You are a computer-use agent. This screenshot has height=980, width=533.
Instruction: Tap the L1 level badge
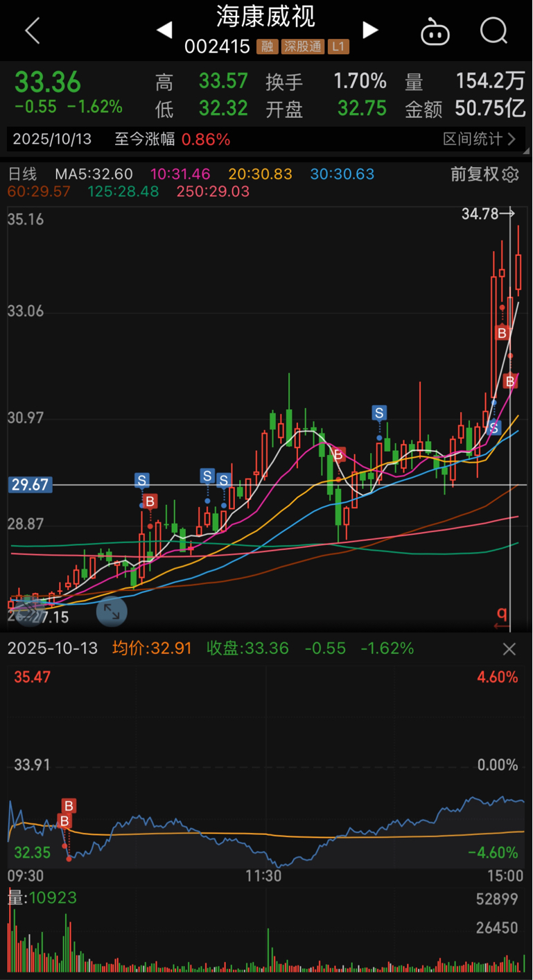tap(338, 47)
